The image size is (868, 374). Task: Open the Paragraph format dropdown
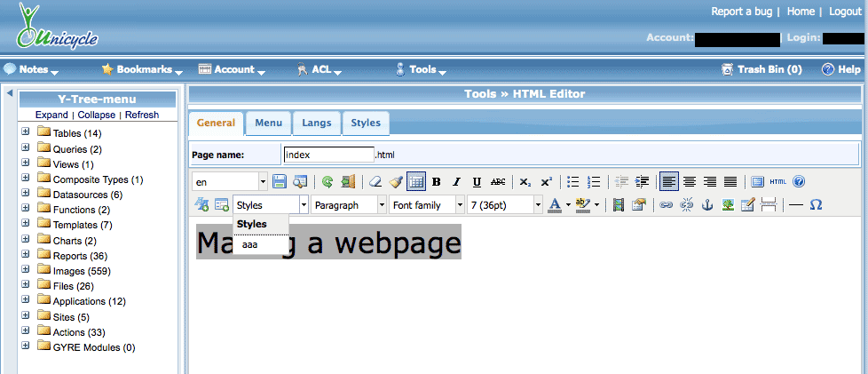(x=349, y=205)
